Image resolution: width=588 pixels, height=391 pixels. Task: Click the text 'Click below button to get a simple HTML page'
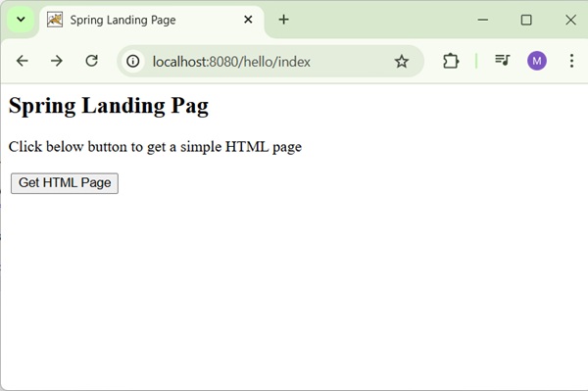[155, 147]
